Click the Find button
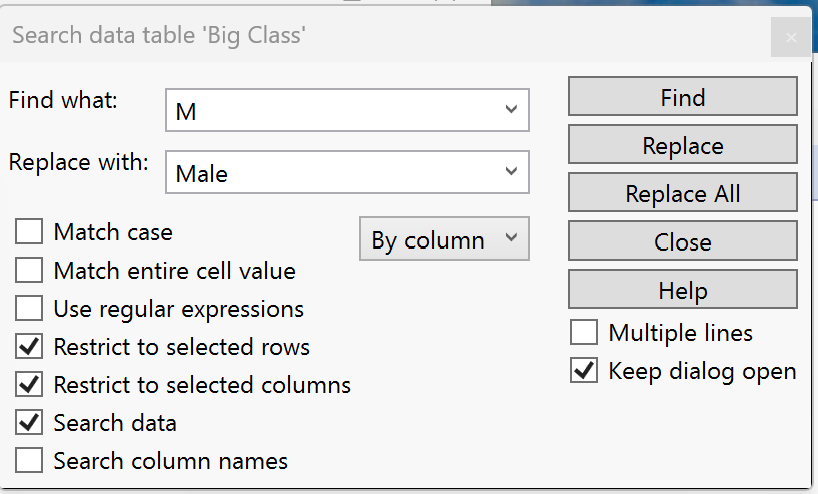Viewport: 818px width, 494px height. tap(682, 97)
